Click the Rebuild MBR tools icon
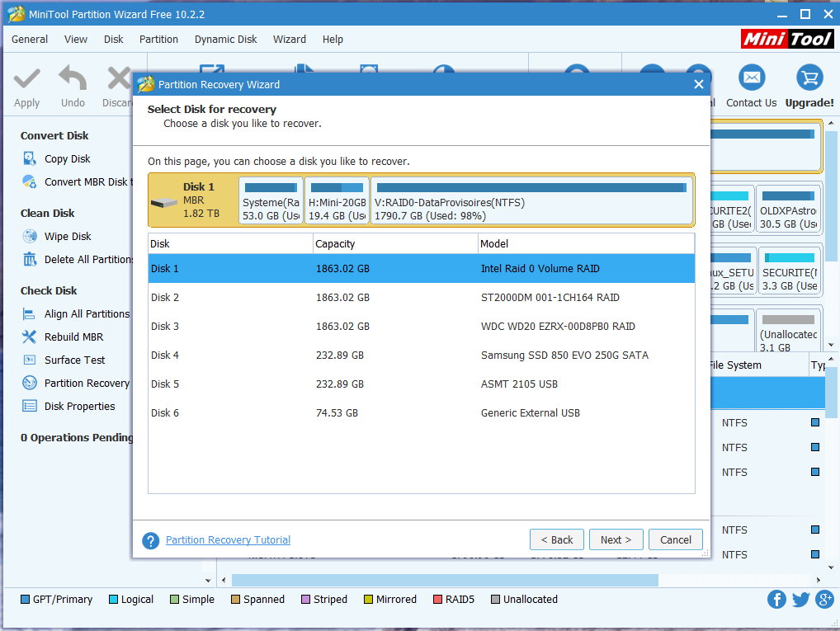The height and width of the screenshot is (631, 840). click(29, 337)
